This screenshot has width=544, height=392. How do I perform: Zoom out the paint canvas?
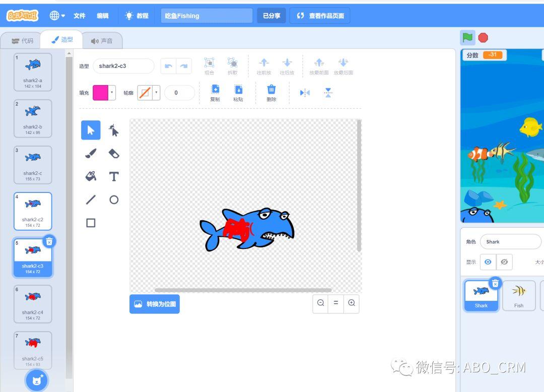pos(320,303)
